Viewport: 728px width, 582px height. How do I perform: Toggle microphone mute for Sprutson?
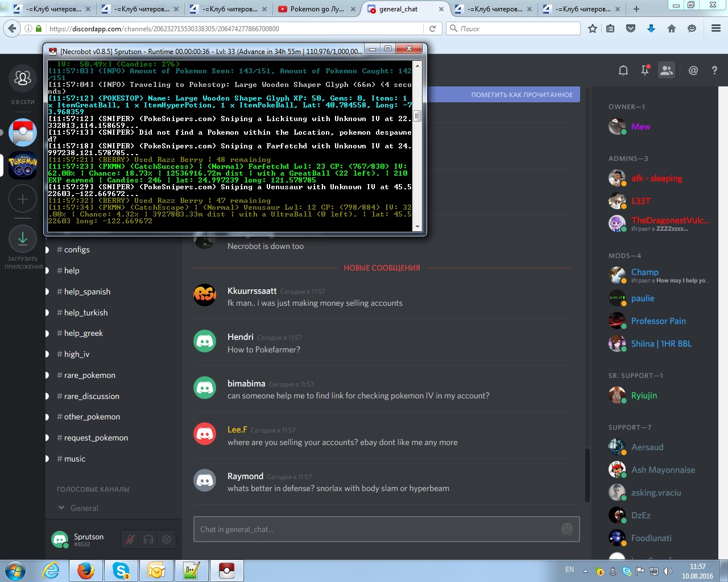click(x=130, y=539)
